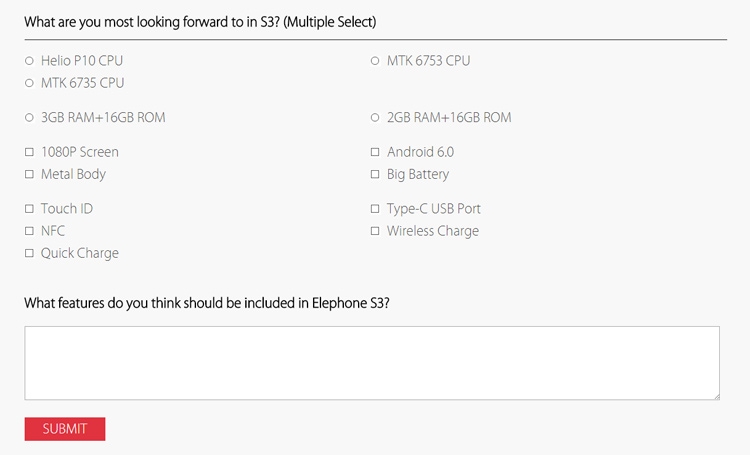750x455 pixels.
Task: Choose the MTK 6753 CPU option
Action: (375, 61)
